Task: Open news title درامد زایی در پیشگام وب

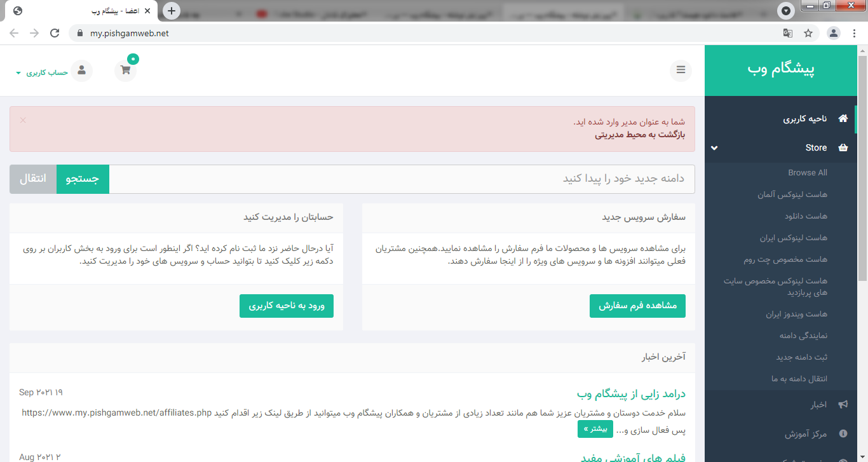Action: [x=631, y=394]
